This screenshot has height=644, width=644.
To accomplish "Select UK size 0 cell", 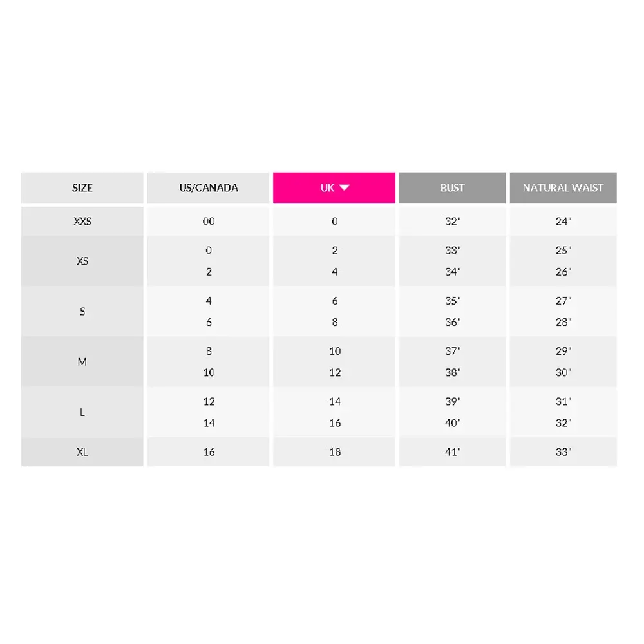I will (x=334, y=222).
